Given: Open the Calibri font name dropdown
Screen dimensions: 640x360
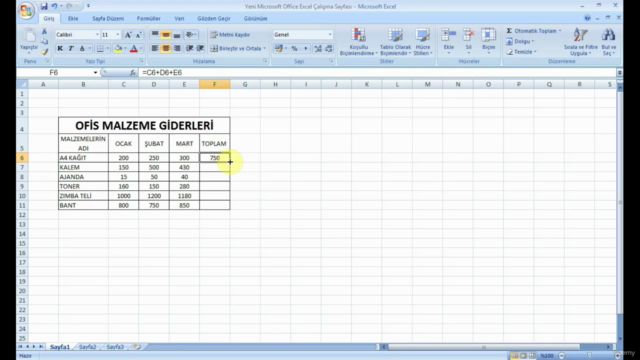Looking at the screenshot, I should click(97, 35).
